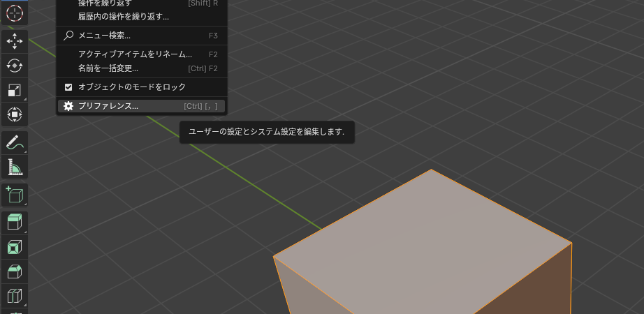
Task: Select the Rotate tool
Action: tap(15, 66)
